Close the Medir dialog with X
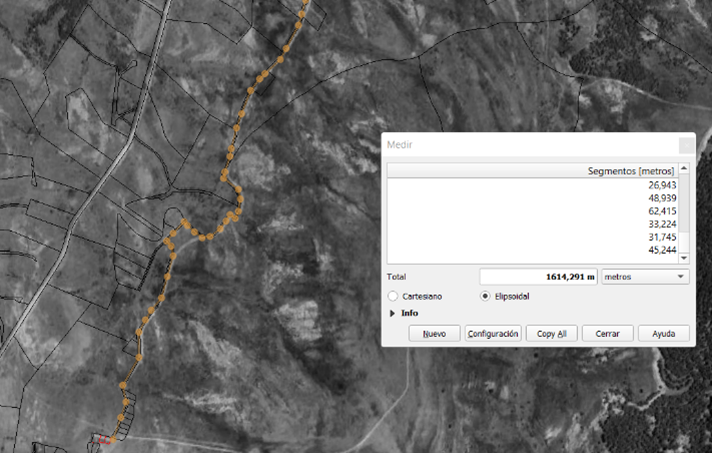The height and width of the screenshot is (453, 712). (x=685, y=145)
